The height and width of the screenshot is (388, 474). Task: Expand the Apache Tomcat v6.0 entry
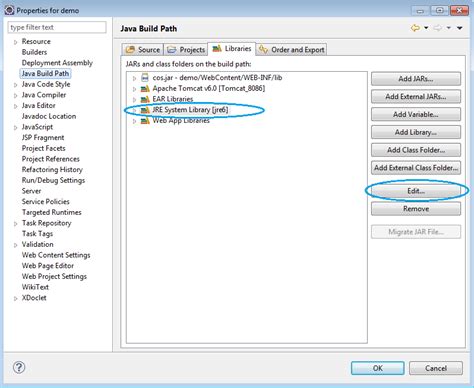coord(134,89)
